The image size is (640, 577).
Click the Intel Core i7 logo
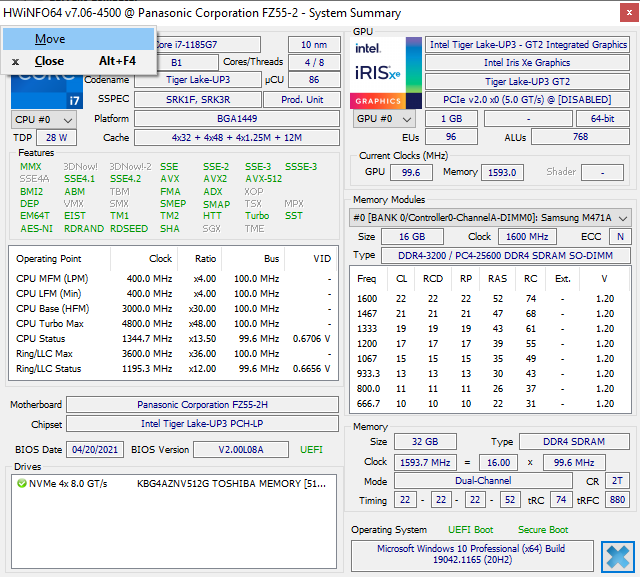(x=48, y=92)
